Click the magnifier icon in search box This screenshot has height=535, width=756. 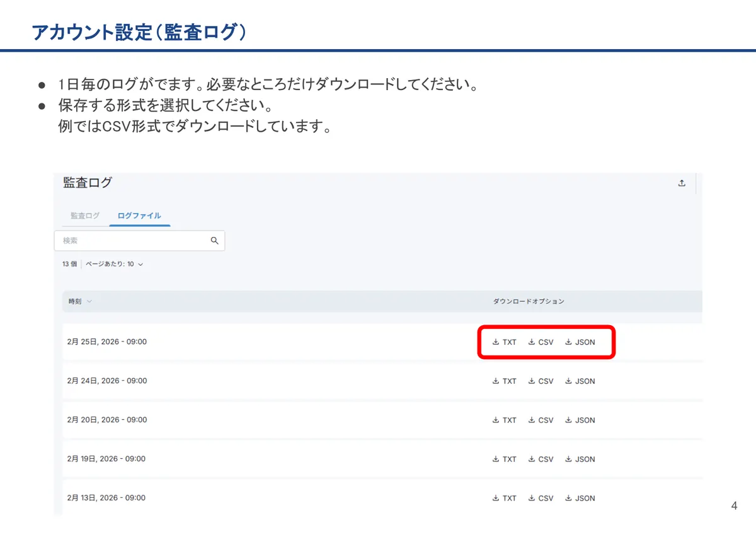215,241
